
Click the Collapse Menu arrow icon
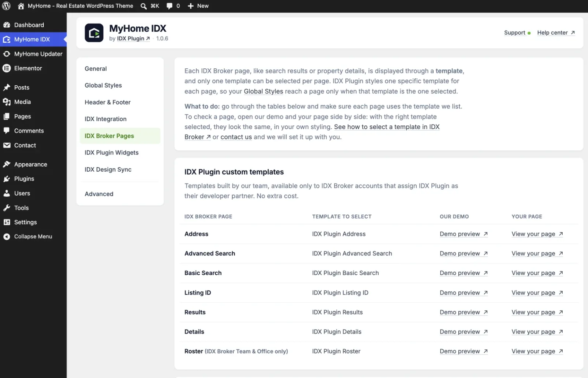pos(7,236)
